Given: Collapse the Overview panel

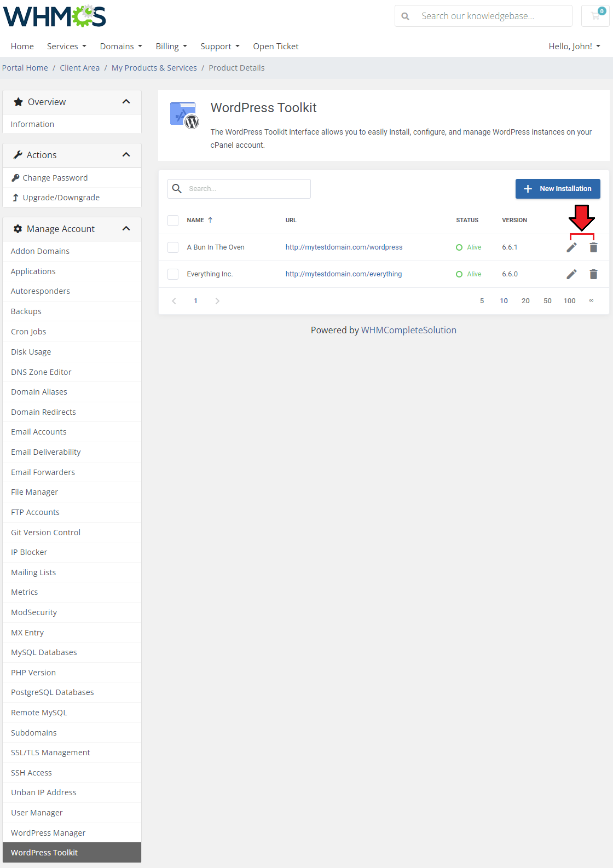Looking at the screenshot, I should coord(126,102).
